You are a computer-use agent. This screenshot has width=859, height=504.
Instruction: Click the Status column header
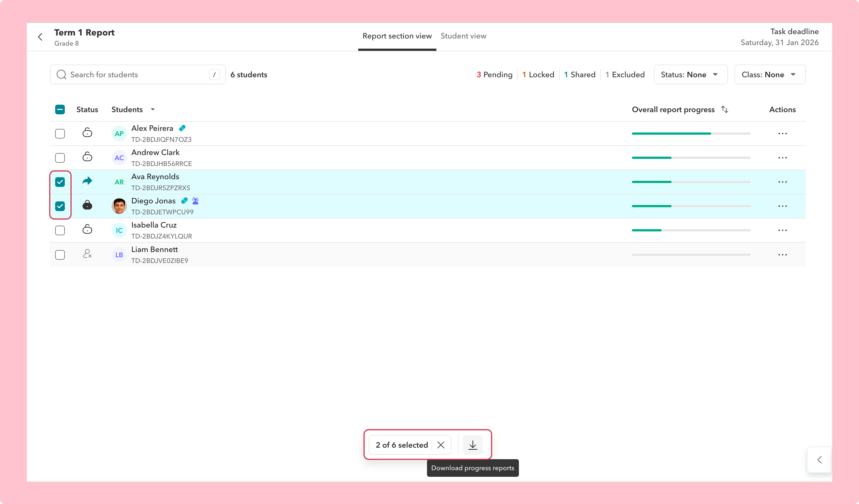click(87, 109)
